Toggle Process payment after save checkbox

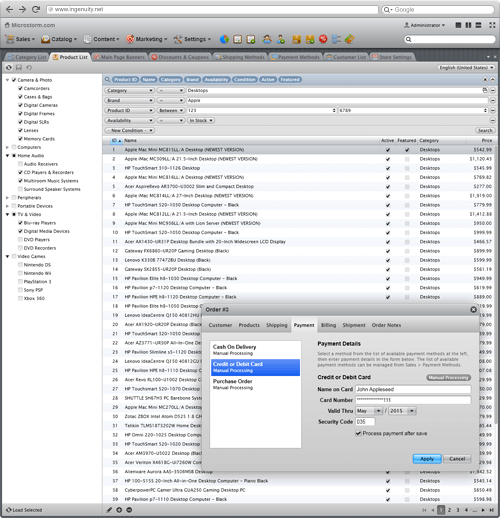coord(358,433)
